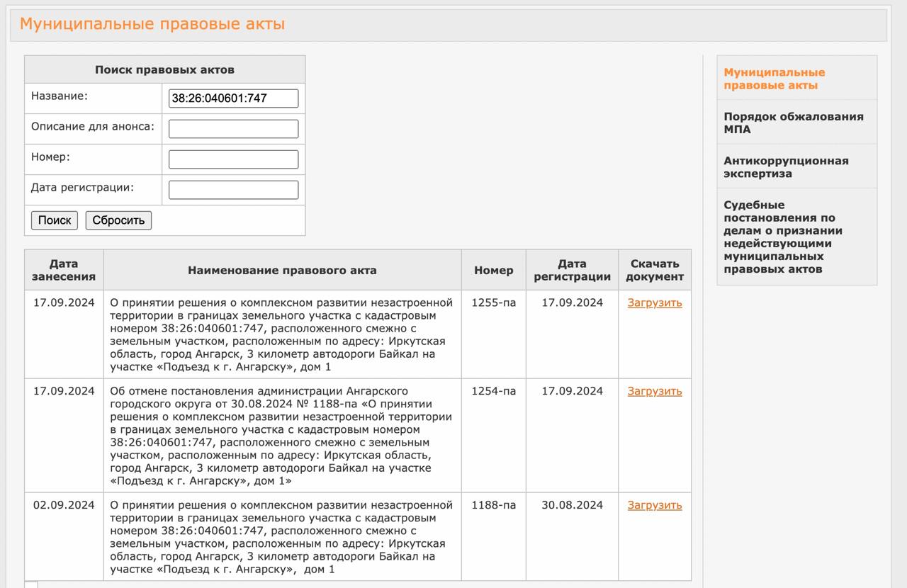Select the Дата регистрации input in search form
Image resolution: width=907 pixels, height=588 pixels.
pos(233,190)
